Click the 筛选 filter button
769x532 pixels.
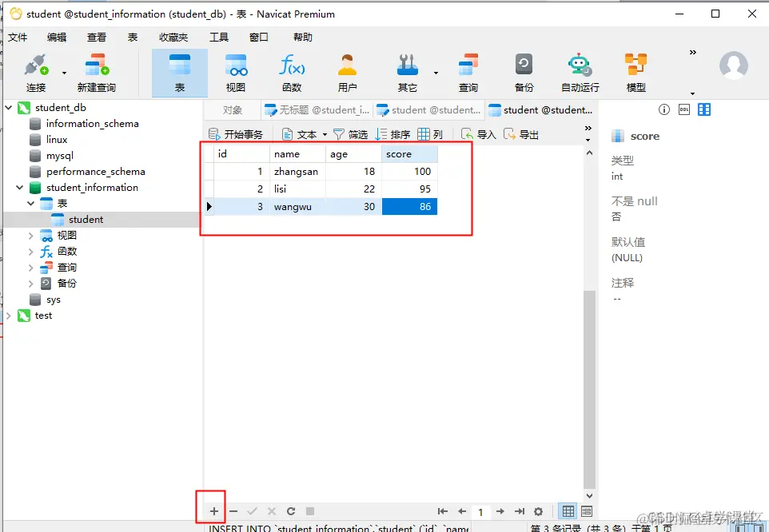pos(351,134)
